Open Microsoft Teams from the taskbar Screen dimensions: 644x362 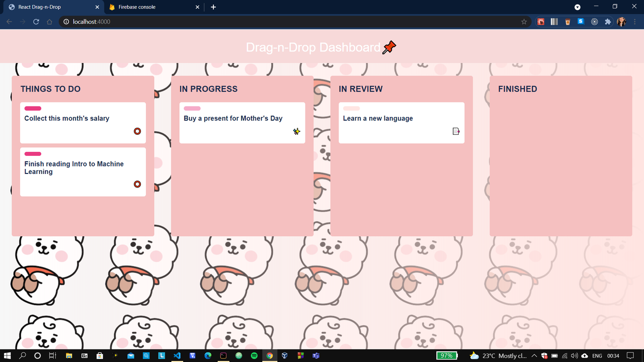coord(315,355)
